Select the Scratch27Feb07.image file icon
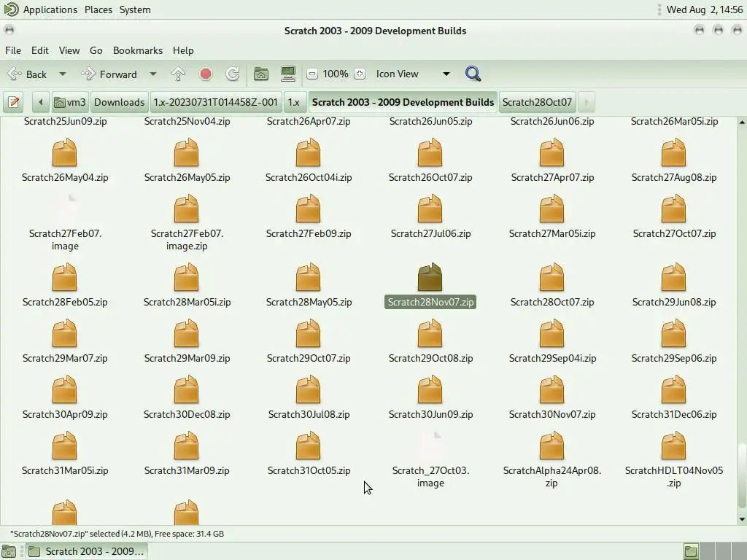Image resolution: width=747 pixels, height=560 pixels. click(x=64, y=208)
